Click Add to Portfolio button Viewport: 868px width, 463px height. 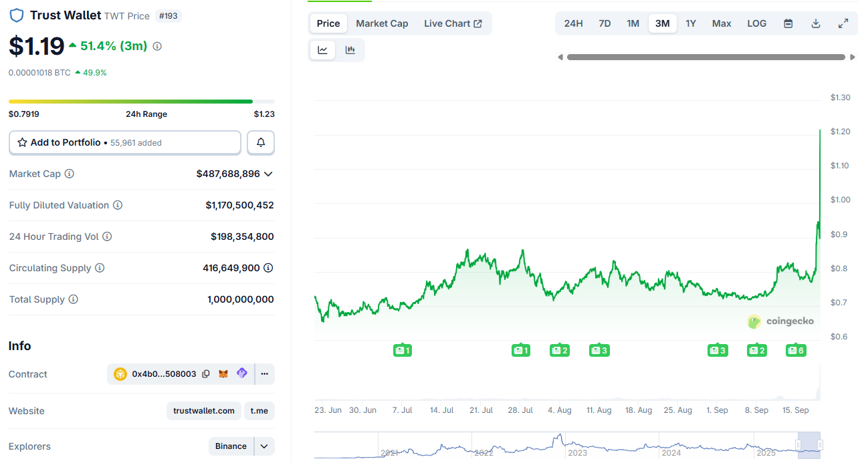[x=125, y=142]
